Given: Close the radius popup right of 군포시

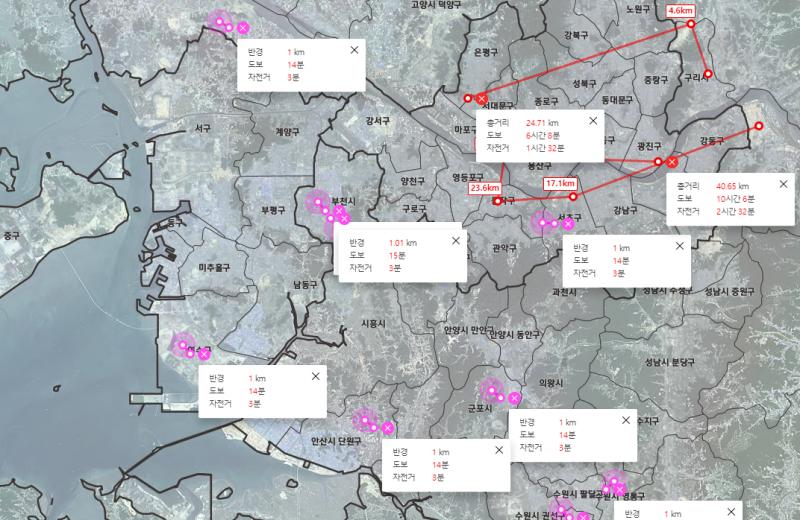Looking at the screenshot, I should pyautogui.click(x=626, y=420).
